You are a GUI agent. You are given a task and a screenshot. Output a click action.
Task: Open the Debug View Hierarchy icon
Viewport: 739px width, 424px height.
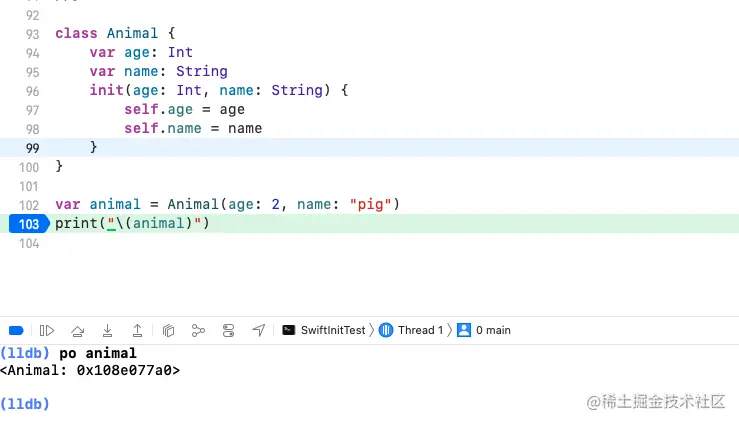coord(168,330)
